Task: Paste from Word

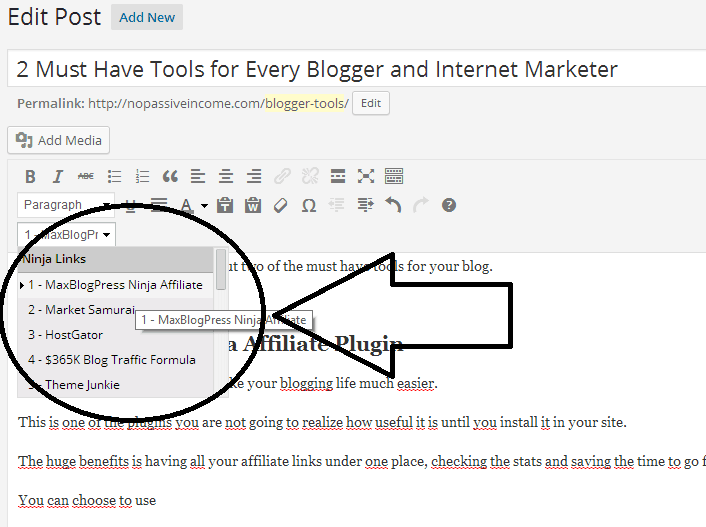Action: (x=253, y=205)
